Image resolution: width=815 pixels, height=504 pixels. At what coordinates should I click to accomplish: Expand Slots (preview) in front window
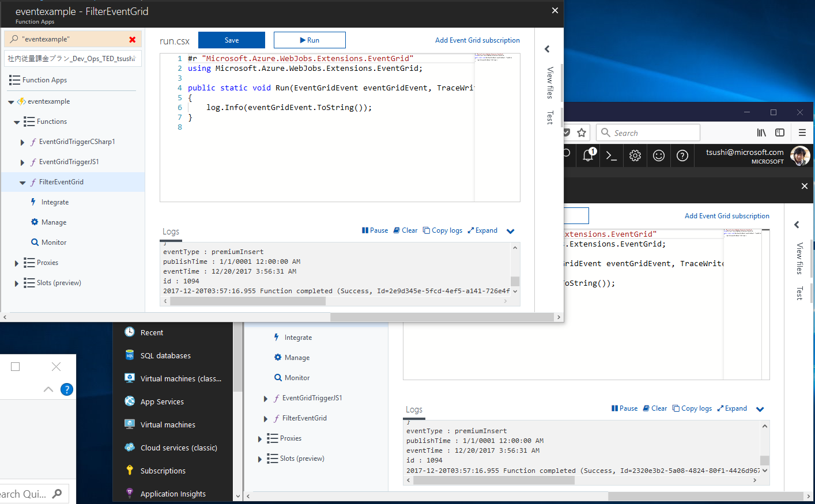coord(17,283)
